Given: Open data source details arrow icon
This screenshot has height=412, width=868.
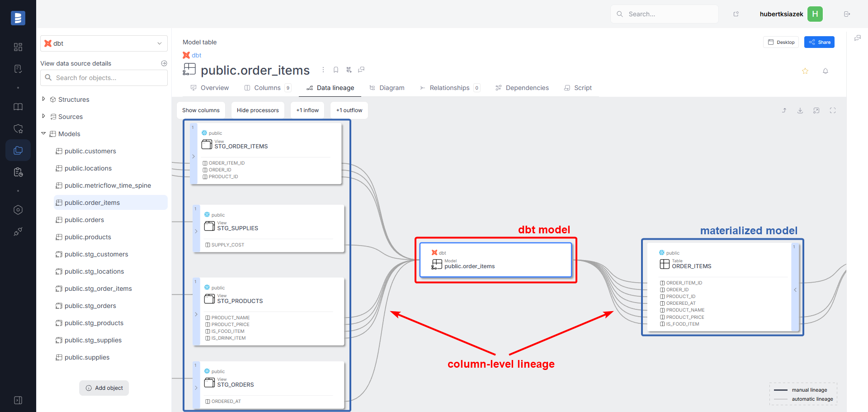Looking at the screenshot, I should point(164,63).
